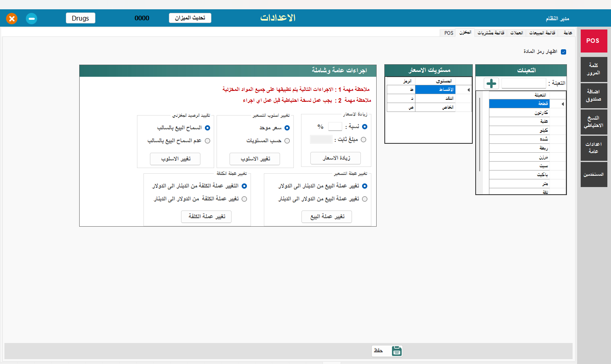Click symbol cell ص in price levels
Image resolution: width=611 pixels, height=364 pixels.
(401, 107)
